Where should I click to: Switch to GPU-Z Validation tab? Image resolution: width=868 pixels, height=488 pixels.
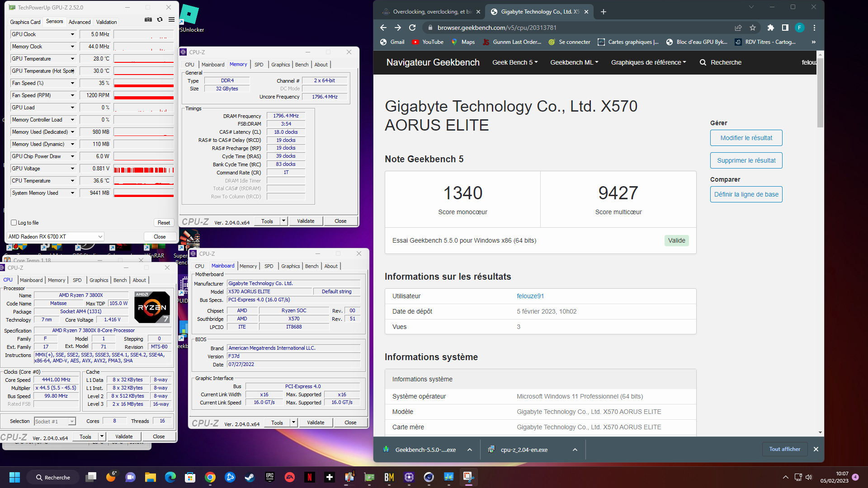(106, 22)
